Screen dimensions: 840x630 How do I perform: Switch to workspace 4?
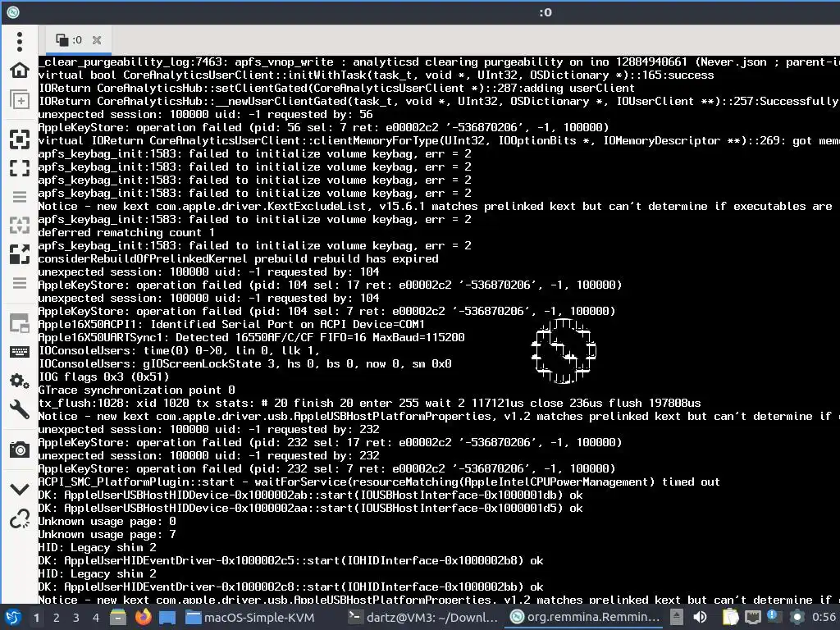point(96,618)
